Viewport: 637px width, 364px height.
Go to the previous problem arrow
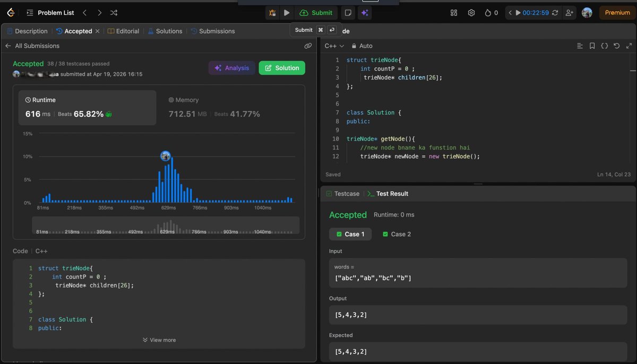coord(84,13)
